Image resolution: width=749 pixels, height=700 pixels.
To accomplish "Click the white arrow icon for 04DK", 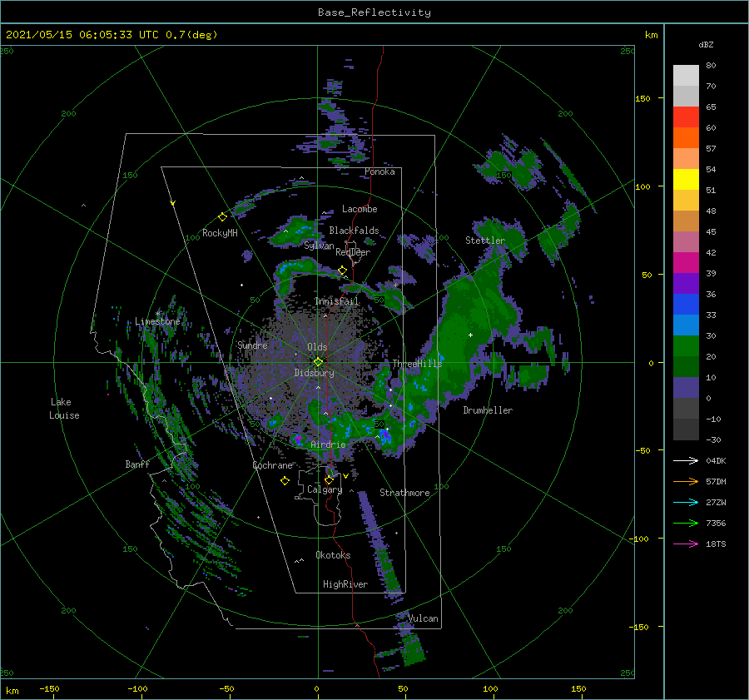I will point(686,461).
